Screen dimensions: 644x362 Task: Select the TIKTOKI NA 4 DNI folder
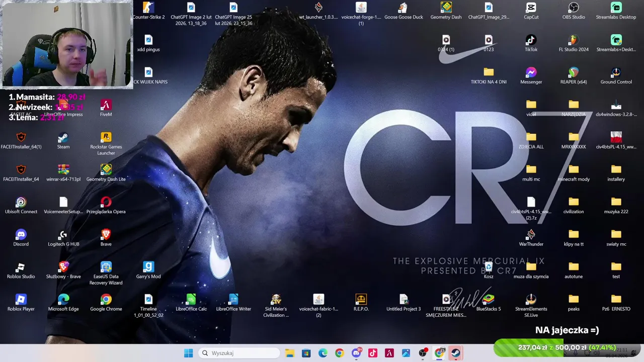pyautogui.click(x=489, y=75)
